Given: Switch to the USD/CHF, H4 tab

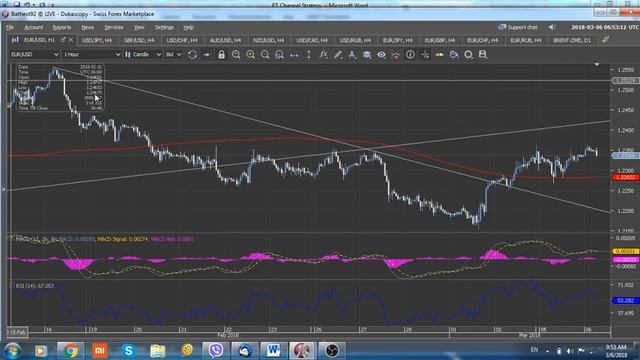Looking at the screenshot, I should 182,40.
